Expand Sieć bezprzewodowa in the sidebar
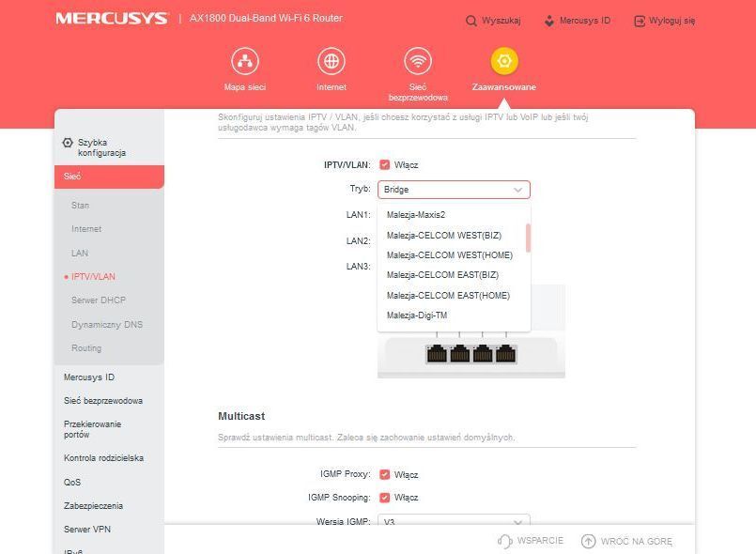Viewport: 756px width, 554px height. click(103, 401)
